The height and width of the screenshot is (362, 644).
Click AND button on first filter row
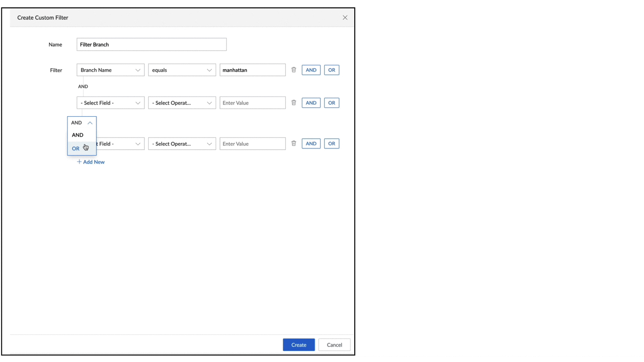tap(311, 70)
